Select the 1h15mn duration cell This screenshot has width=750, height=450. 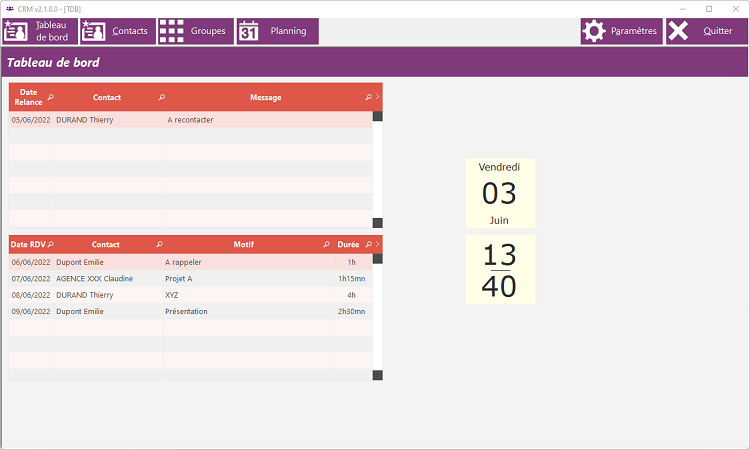click(x=352, y=278)
